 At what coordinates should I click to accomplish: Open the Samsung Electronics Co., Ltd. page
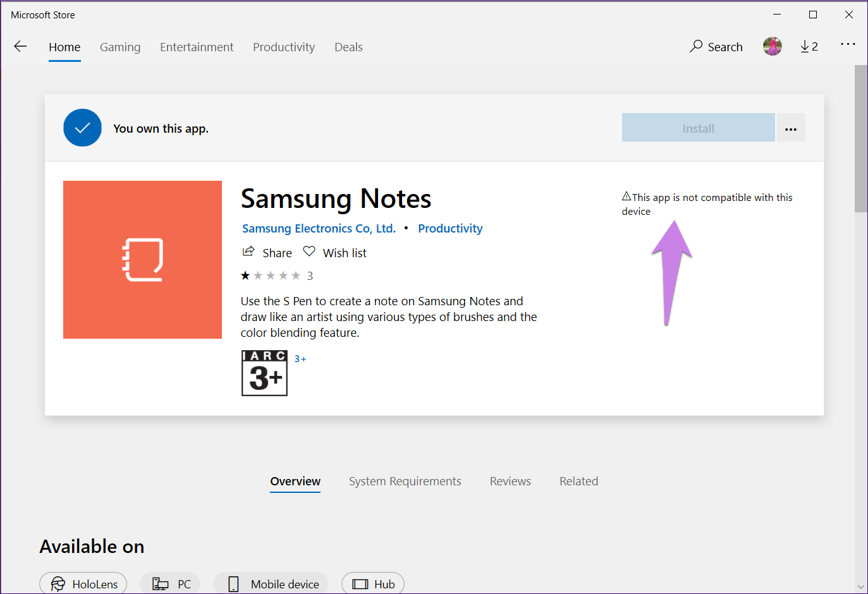click(319, 228)
